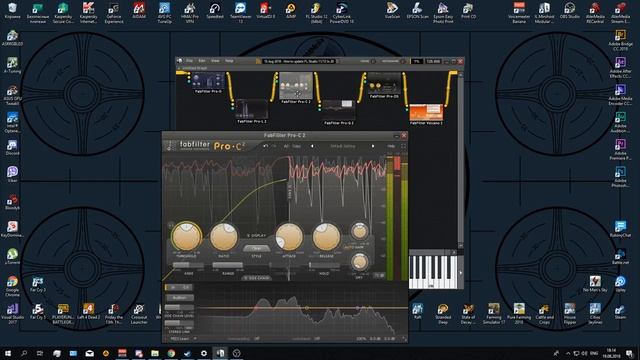This screenshot has width=640, height=360.
Task: Open Google Chrome desktop shortcut
Action: [12, 286]
